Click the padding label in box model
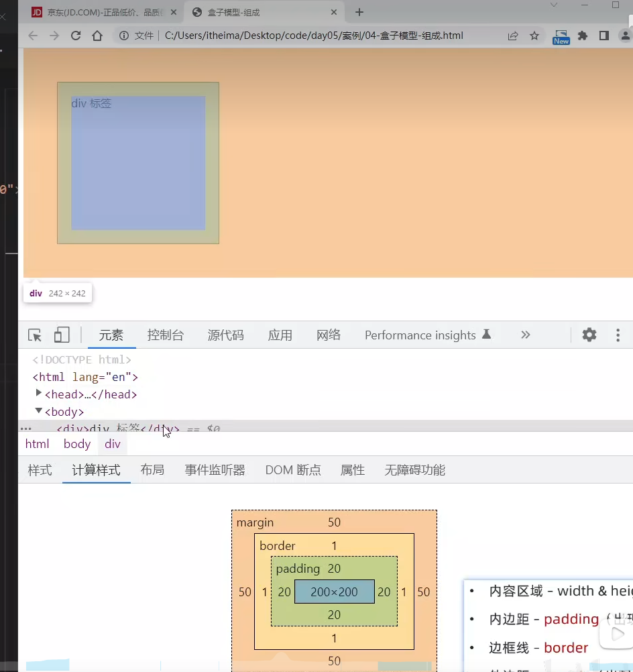 point(298,569)
